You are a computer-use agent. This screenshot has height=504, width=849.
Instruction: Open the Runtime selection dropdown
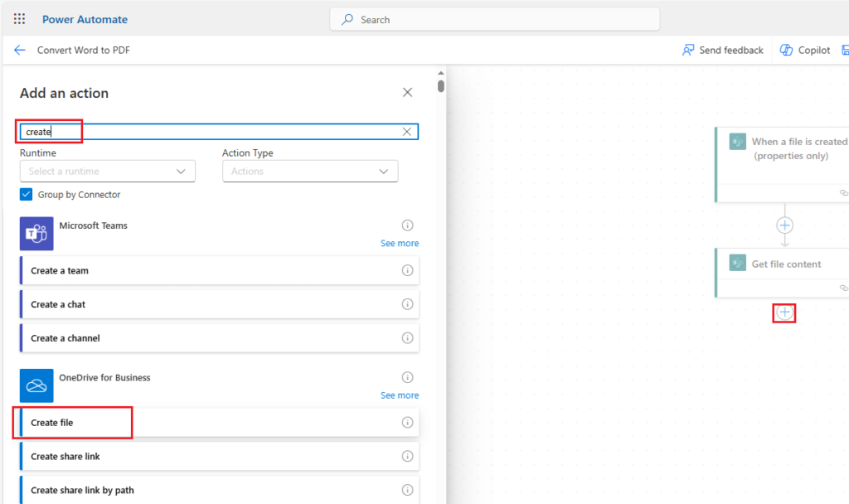(x=107, y=171)
